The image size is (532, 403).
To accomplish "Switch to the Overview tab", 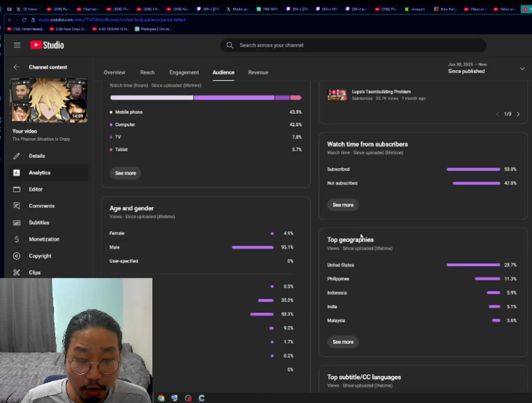I will (x=114, y=72).
